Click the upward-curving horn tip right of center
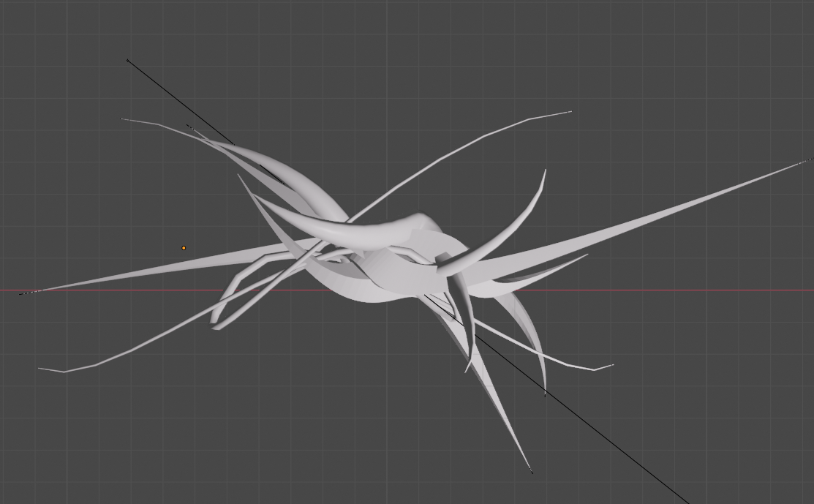This screenshot has height=504, width=814. coord(545,171)
